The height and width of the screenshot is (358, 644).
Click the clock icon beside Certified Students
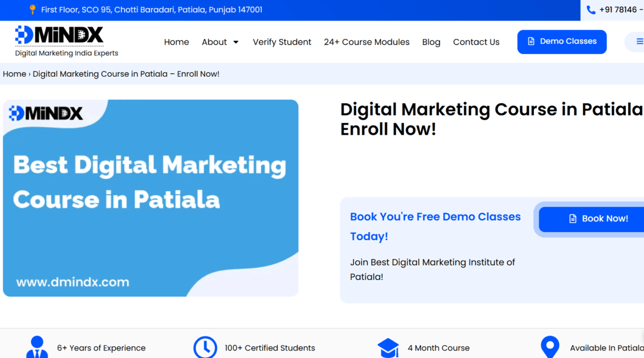[x=205, y=347]
